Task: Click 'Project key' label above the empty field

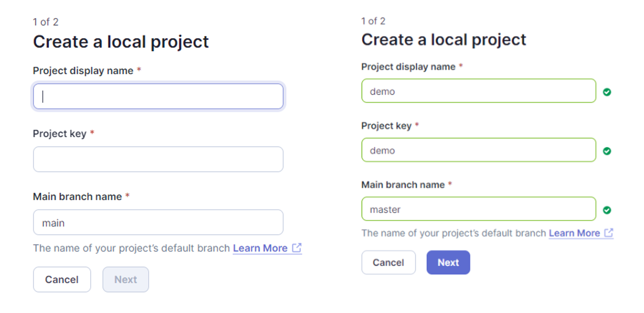Action: coord(60,134)
